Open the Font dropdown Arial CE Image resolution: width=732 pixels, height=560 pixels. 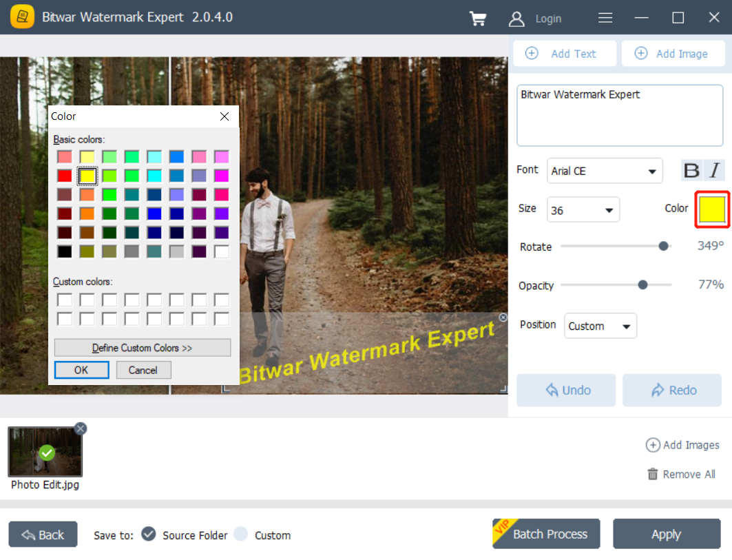click(x=605, y=171)
